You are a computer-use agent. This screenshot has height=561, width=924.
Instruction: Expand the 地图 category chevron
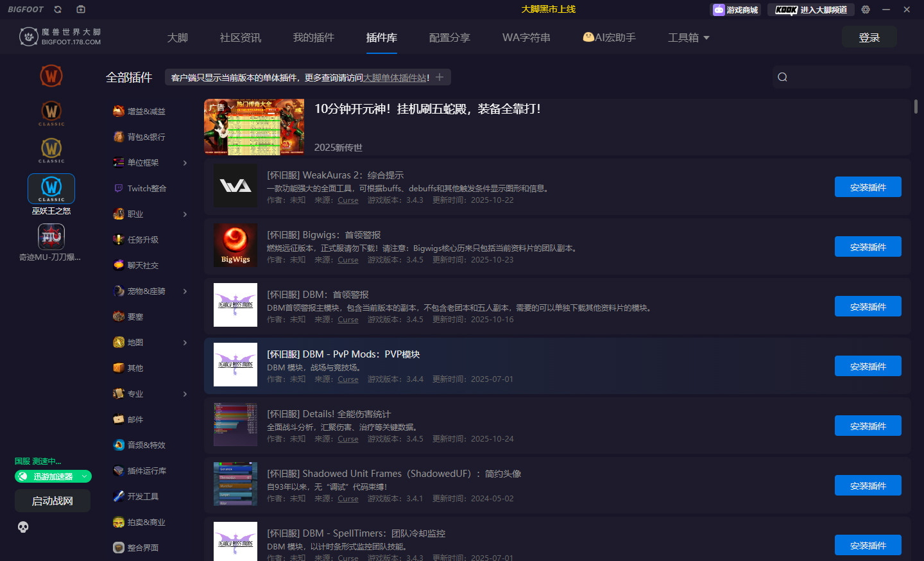[185, 343]
